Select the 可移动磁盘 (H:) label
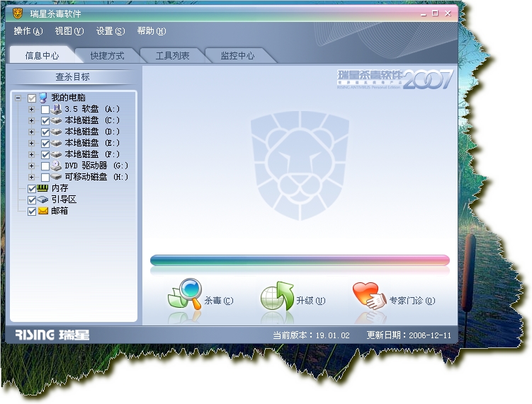Image resolution: width=532 pixels, height=404 pixels. click(x=96, y=177)
